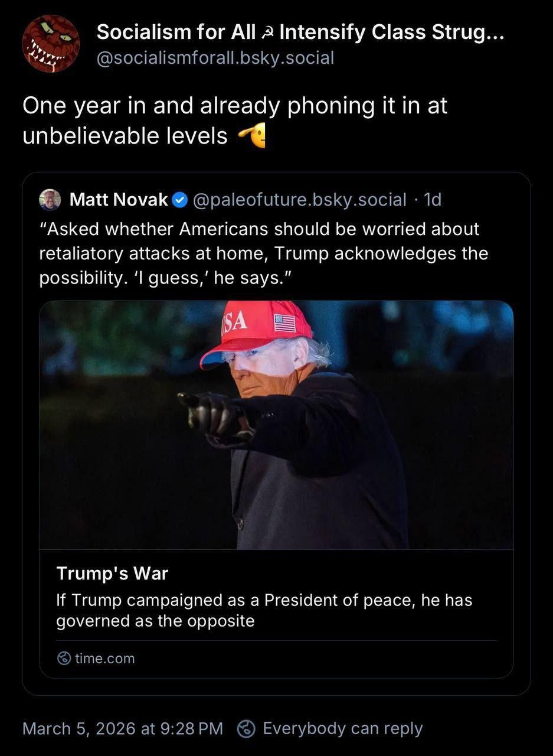The height and width of the screenshot is (756, 553).
Task: Click Everybody can reply label
Action: 343,729
